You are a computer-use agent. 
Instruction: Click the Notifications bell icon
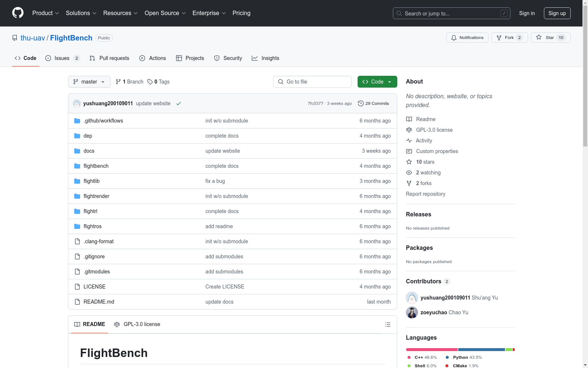pyautogui.click(x=454, y=38)
